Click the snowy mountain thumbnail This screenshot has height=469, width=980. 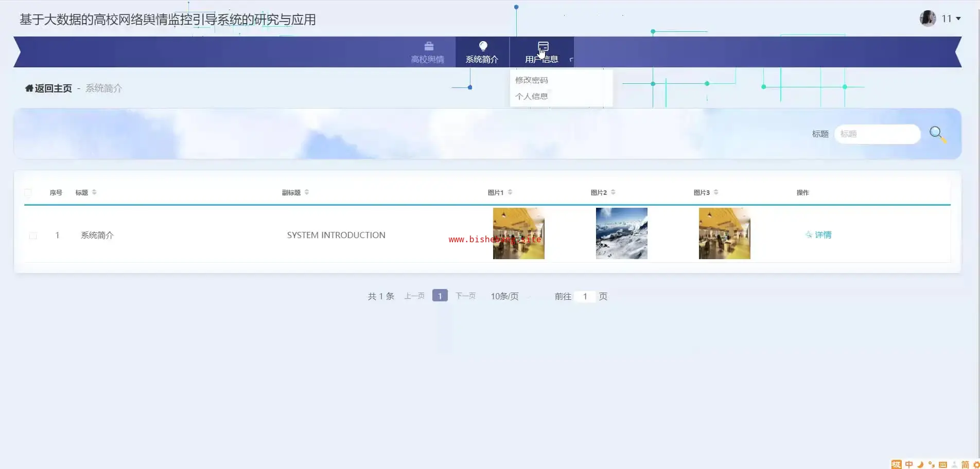621,233
